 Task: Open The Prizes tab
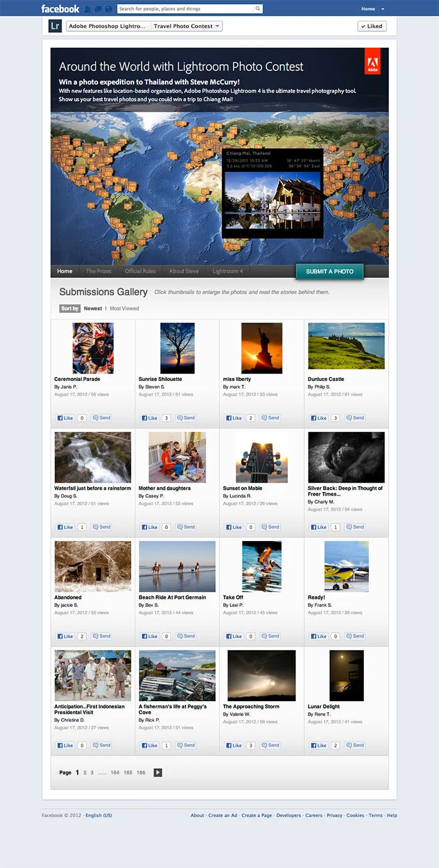tap(98, 271)
